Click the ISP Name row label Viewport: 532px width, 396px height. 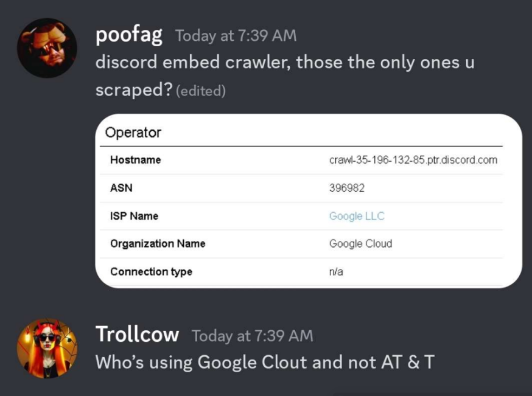pyautogui.click(x=134, y=216)
